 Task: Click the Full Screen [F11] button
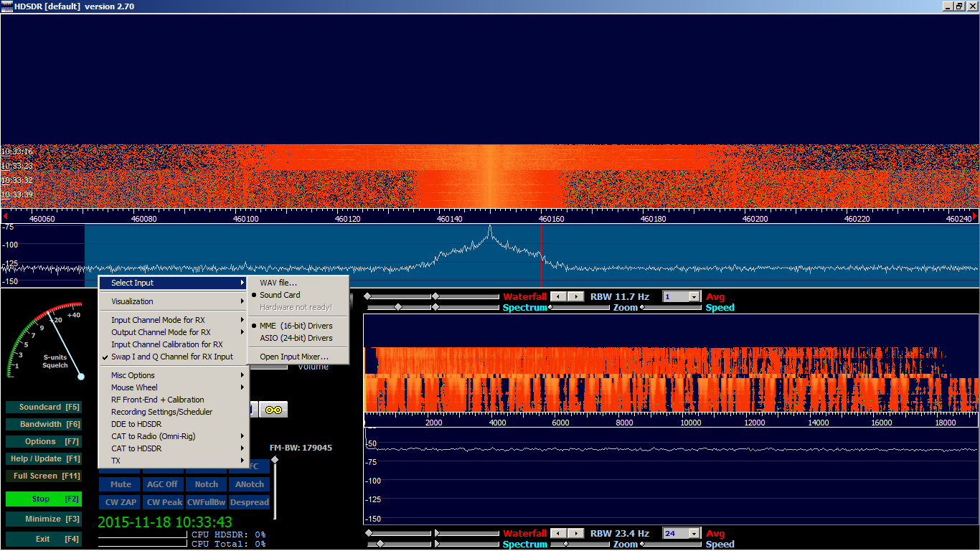[x=43, y=476]
